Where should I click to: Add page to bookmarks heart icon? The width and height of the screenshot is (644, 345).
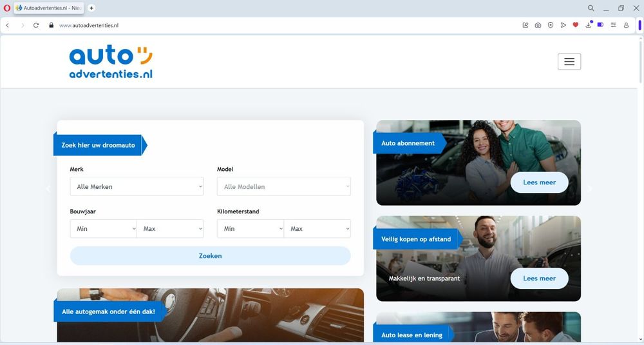tap(575, 25)
